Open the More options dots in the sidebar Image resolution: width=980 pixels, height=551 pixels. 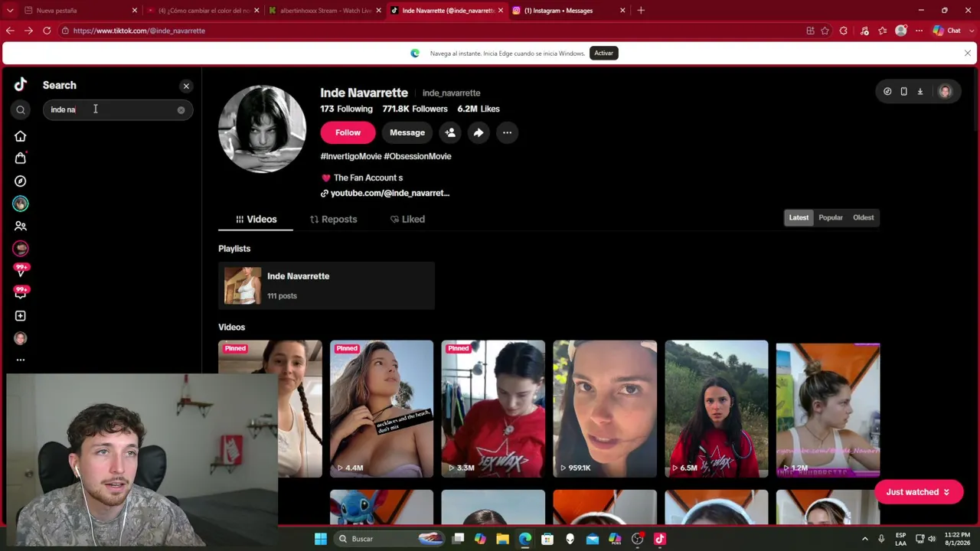tap(21, 360)
